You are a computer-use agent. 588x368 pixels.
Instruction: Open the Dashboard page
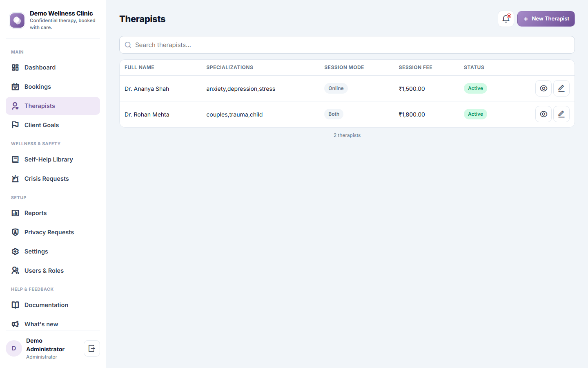pyautogui.click(x=53, y=67)
